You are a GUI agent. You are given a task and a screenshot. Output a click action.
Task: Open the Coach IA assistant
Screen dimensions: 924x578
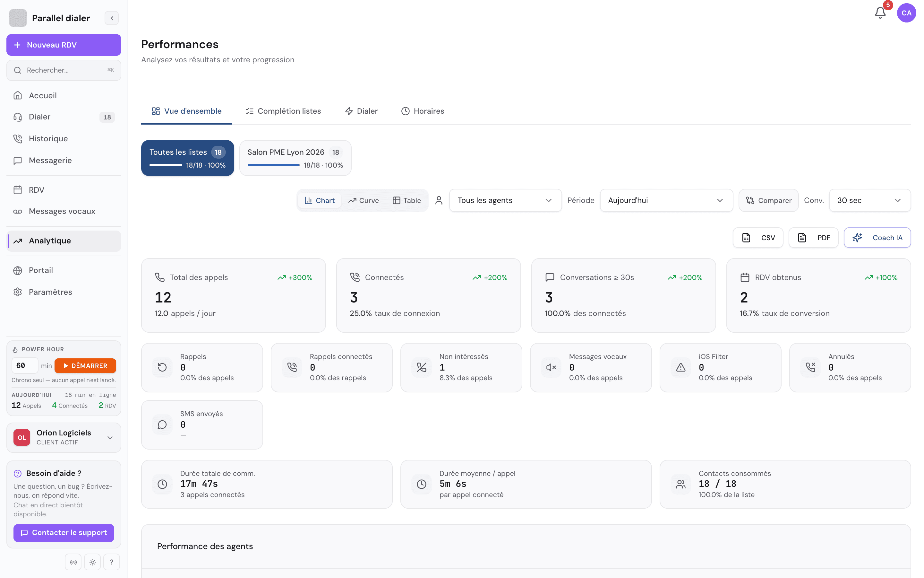click(877, 237)
